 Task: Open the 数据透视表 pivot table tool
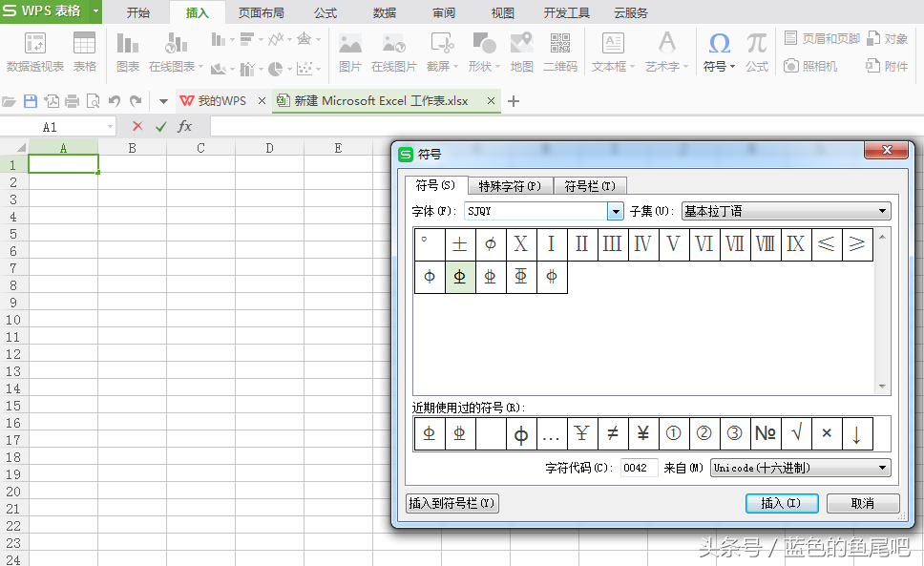pos(34,52)
